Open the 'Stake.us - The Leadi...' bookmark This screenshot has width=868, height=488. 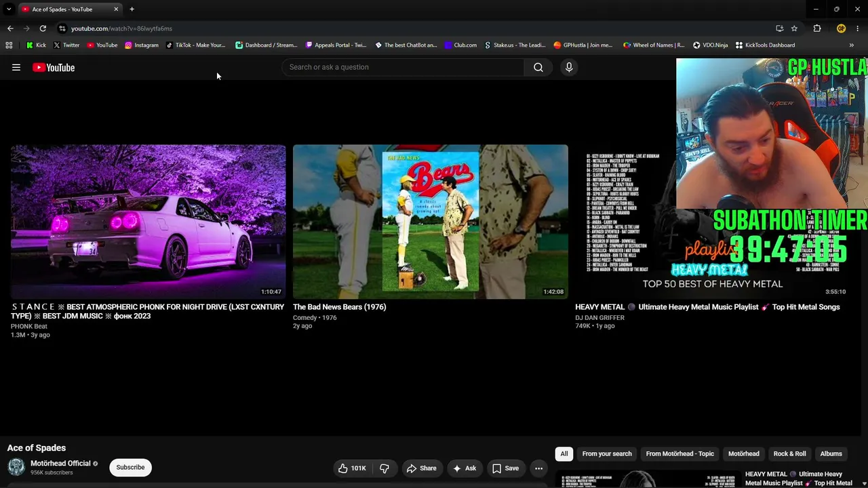(x=515, y=45)
